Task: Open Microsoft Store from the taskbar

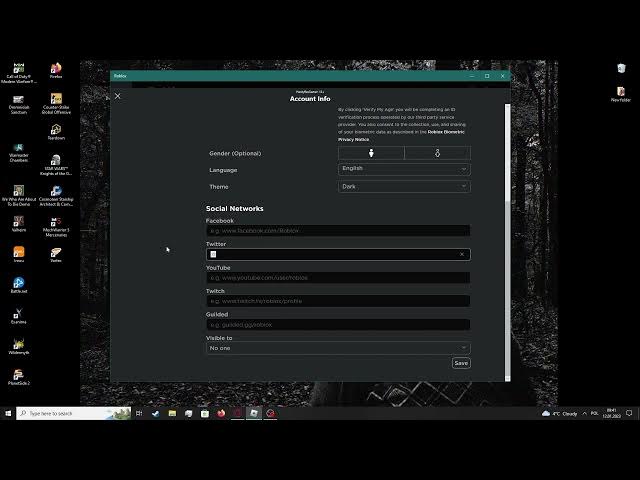Action: point(204,413)
